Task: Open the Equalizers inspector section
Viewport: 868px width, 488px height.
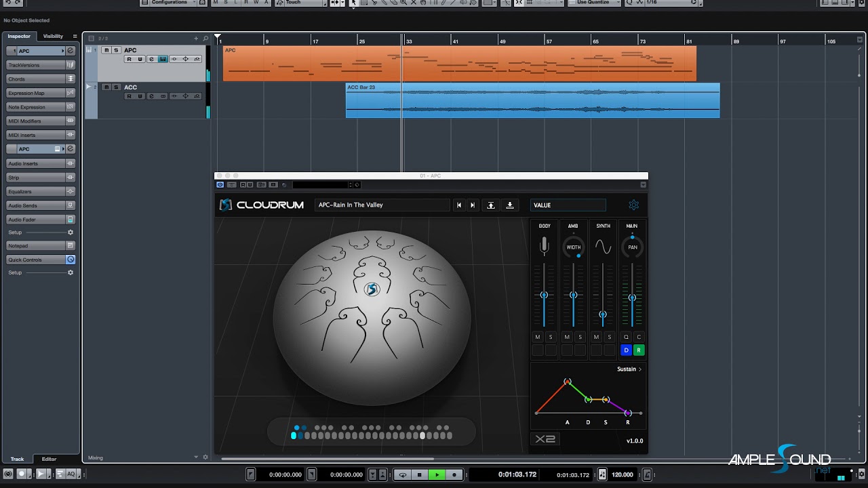Action: [41, 192]
